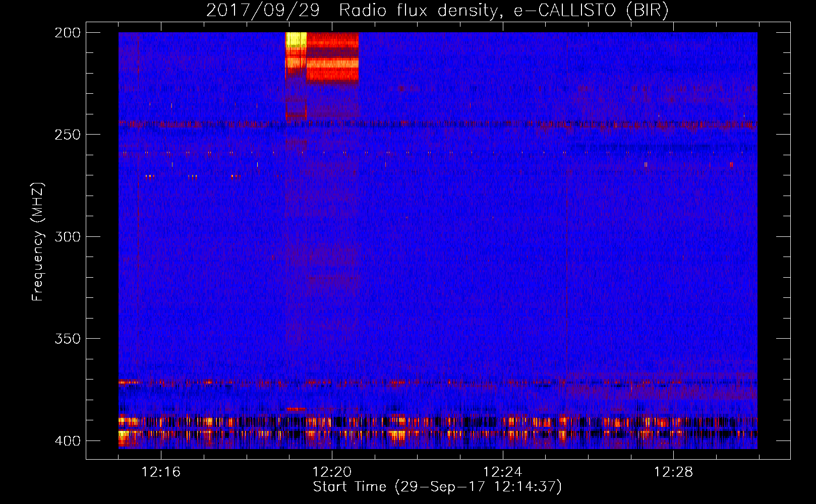Image resolution: width=816 pixels, height=504 pixels.
Task: Click the 12:24 time tick label
Action: tap(503, 472)
